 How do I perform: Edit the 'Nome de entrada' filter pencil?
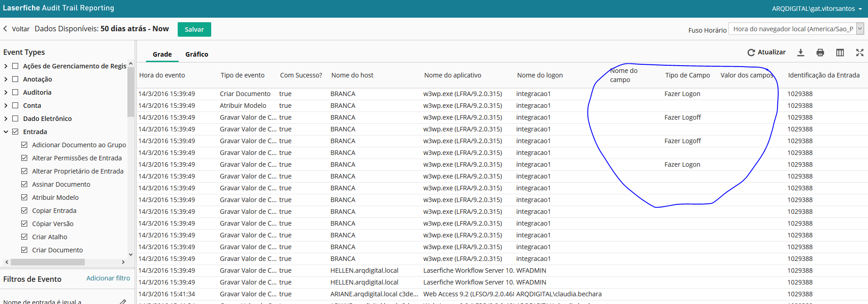point(122,301)
